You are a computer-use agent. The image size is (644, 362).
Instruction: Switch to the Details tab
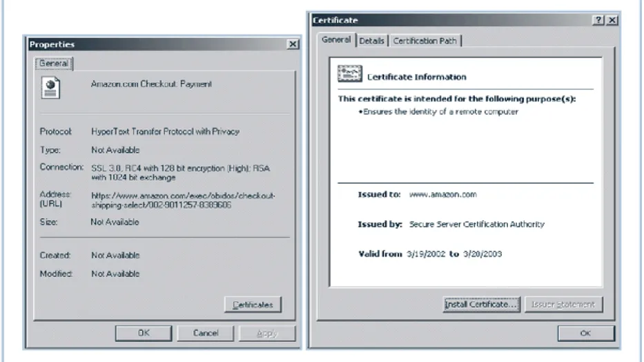point(371,41)
